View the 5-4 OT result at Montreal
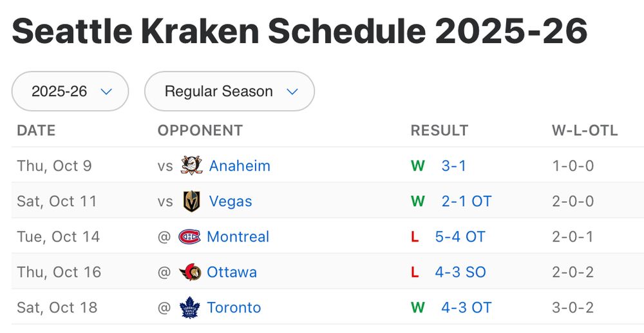The width and height of the screenshot is (644, 333). (x=460, y=236)
